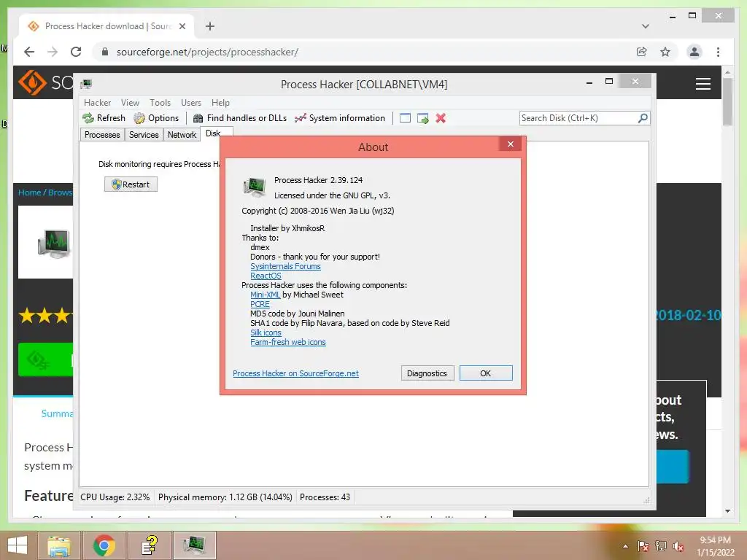Screen dimensions: 747x560
Task: Open Chrome tab search chevron
Action: pos(646,26)
